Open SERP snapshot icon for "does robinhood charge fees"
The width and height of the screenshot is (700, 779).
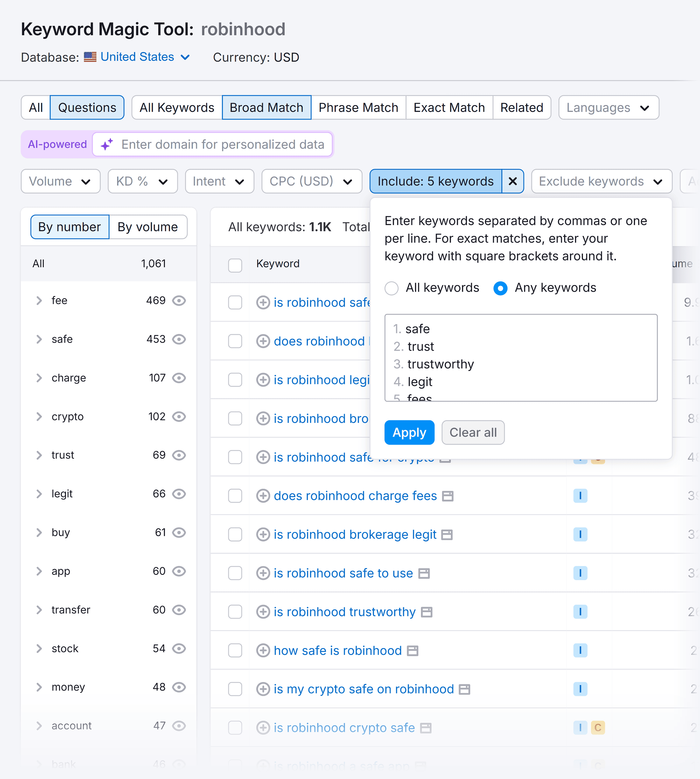tap(448, 496)
